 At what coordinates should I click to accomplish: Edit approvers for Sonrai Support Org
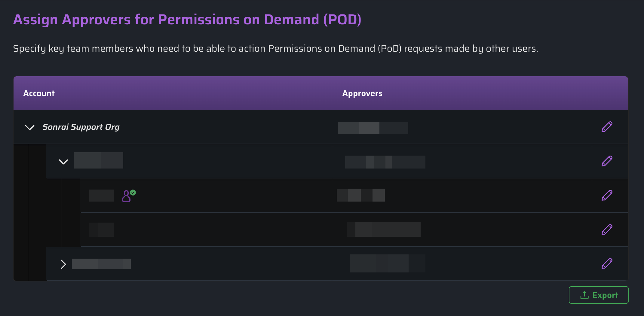[x=607, y=127]
